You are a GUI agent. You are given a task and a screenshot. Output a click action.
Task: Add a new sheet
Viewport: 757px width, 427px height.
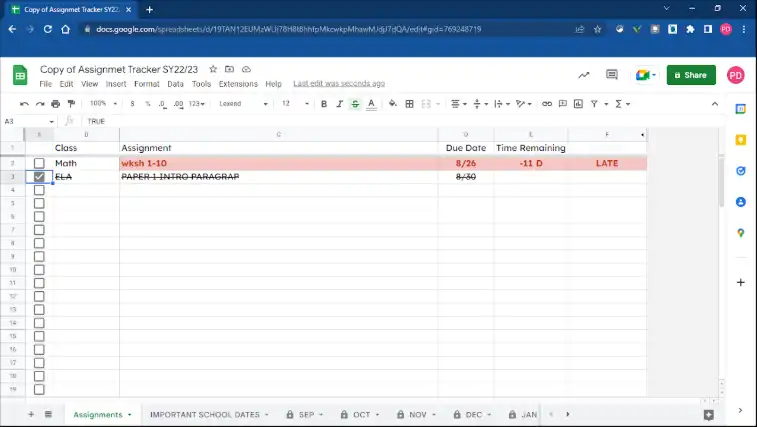pyautogui.click(x=31, y=414)
